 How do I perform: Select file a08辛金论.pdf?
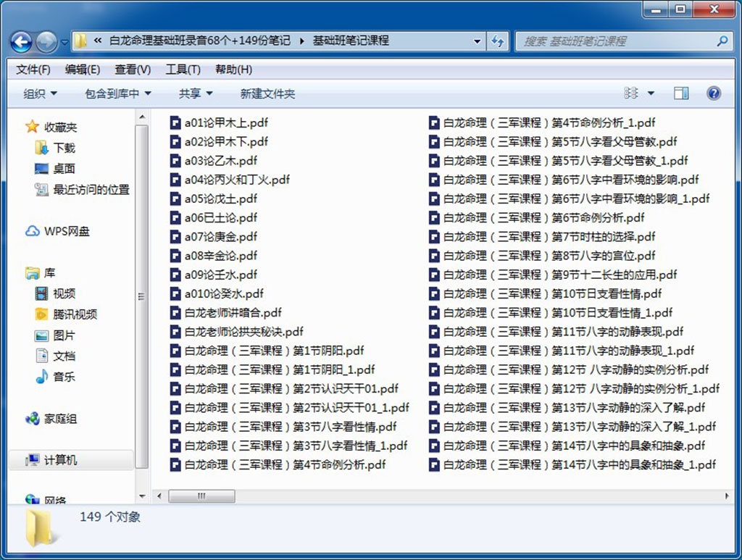click(x=214, y=256)
